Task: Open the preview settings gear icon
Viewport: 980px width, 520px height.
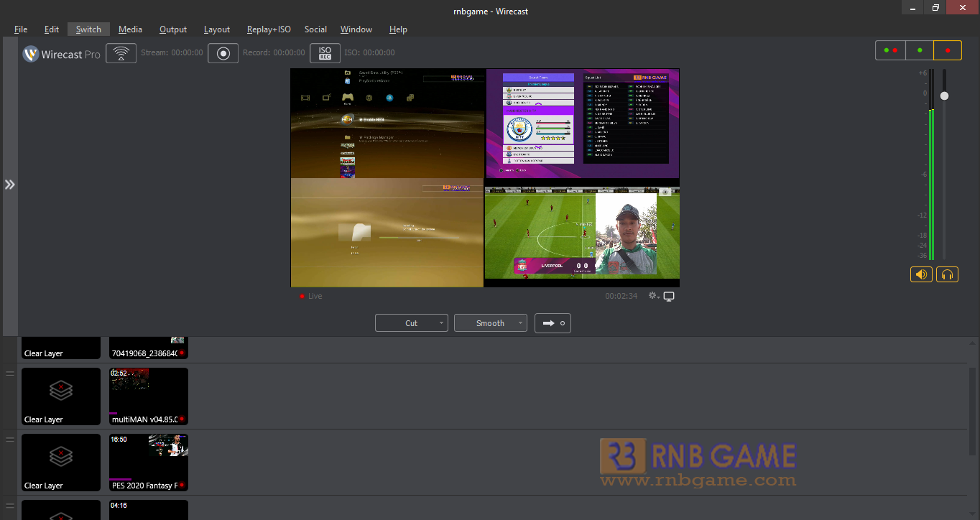Action: coord(653,296)
